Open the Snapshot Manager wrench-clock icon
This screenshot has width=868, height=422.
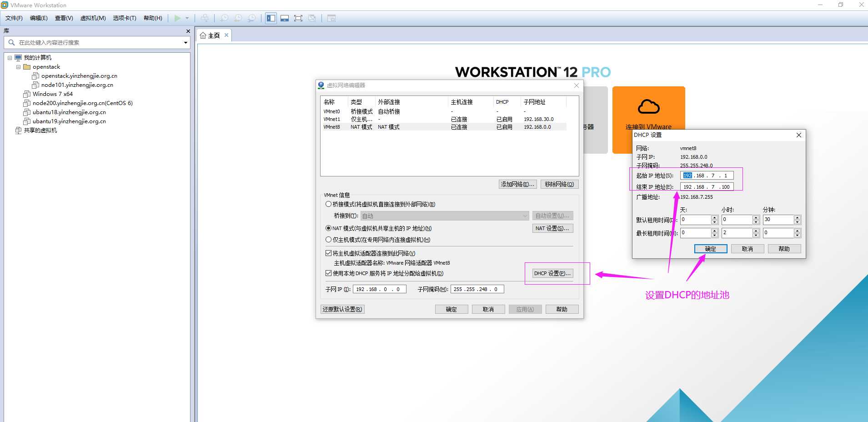pos(251,18)
